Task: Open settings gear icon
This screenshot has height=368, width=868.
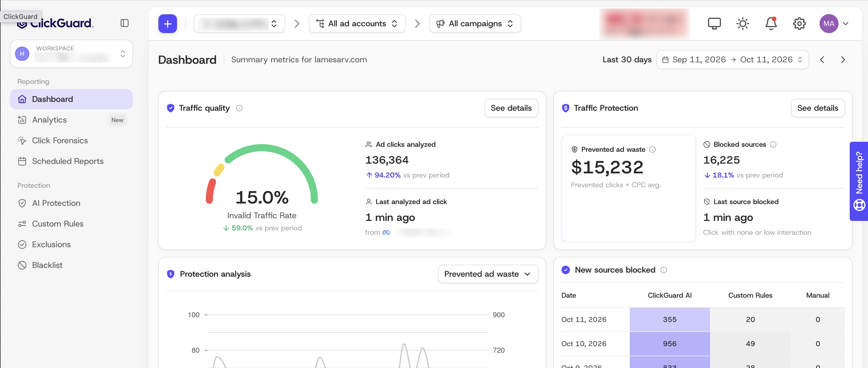Action: [x=799, y=24]
